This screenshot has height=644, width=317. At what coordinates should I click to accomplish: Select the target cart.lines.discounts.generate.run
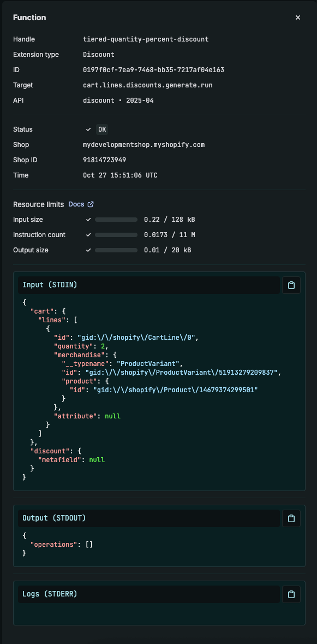(x=148, y=85)
